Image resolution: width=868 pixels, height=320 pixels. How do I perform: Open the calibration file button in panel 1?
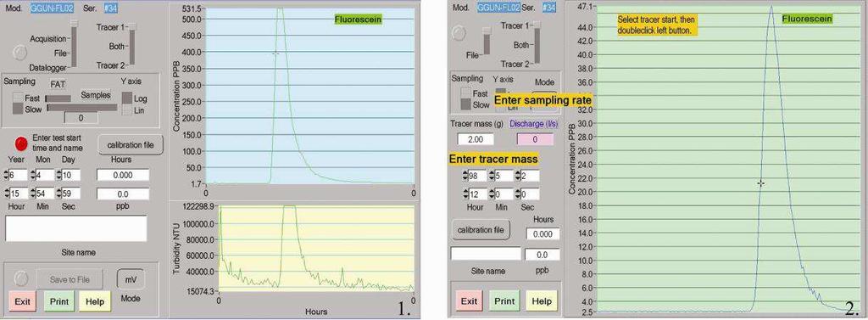pyautogui.click(x=131, y=145)
